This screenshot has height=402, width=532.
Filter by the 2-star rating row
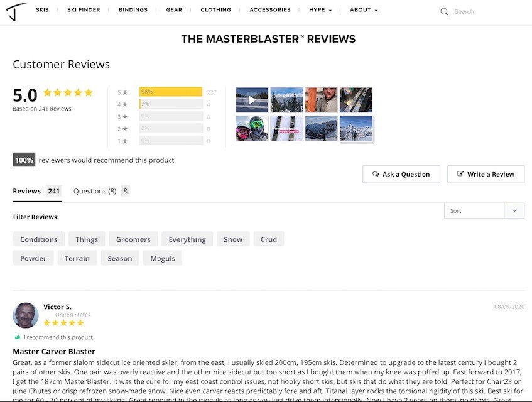tap(164, 129)
